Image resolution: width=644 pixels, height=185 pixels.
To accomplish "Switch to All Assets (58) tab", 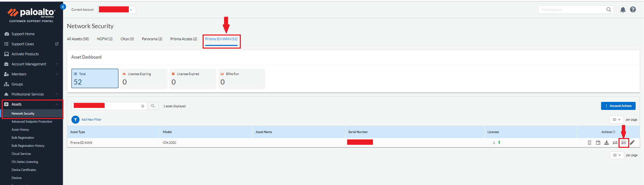I will [78, 39].
